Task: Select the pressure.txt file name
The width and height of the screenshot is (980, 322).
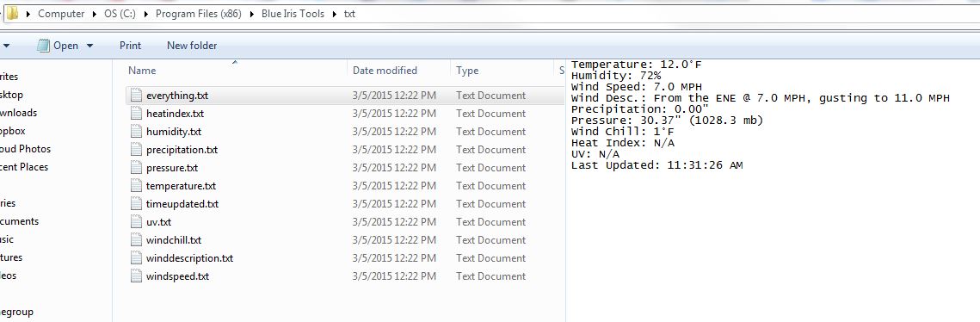Action: 172,168
